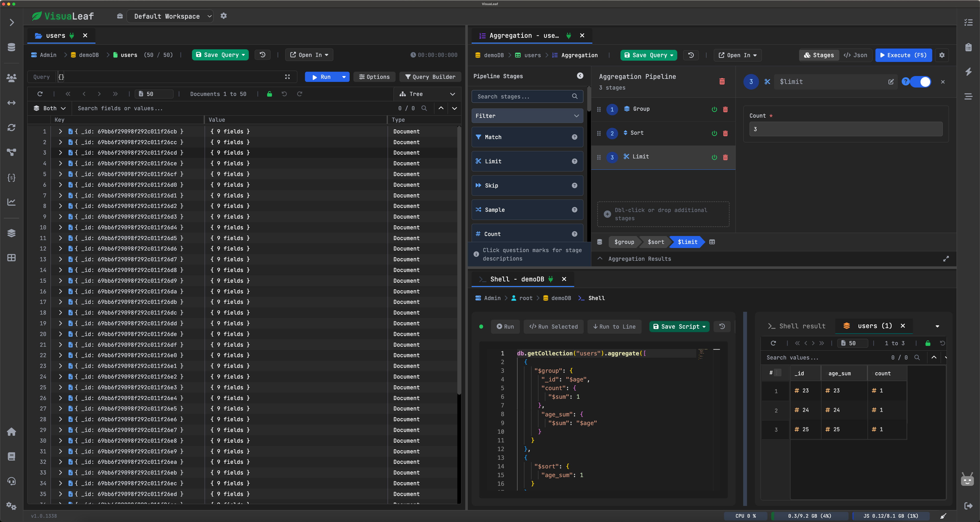Click the clear pipeline trash icon
The width and height of the screenshot is (980, 522).
point(722,81)
